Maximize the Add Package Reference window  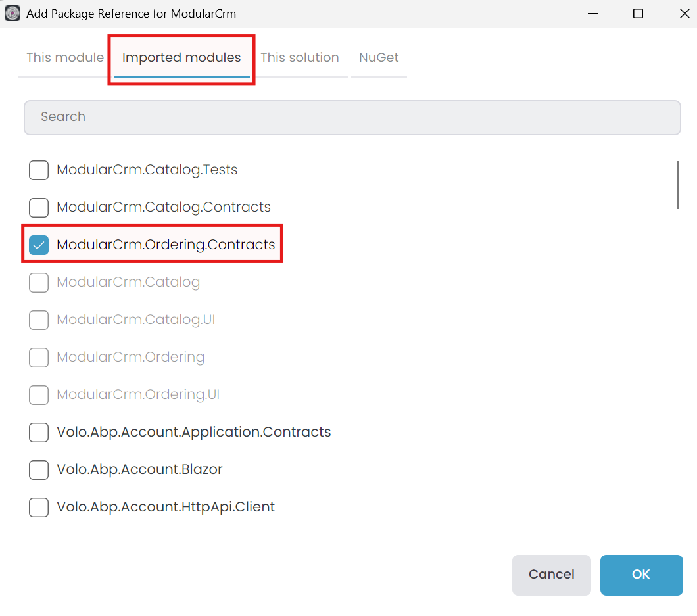click(x=638, y=14)
